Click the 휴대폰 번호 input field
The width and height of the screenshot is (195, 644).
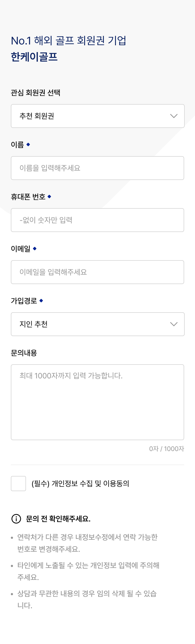click(97, 220)
